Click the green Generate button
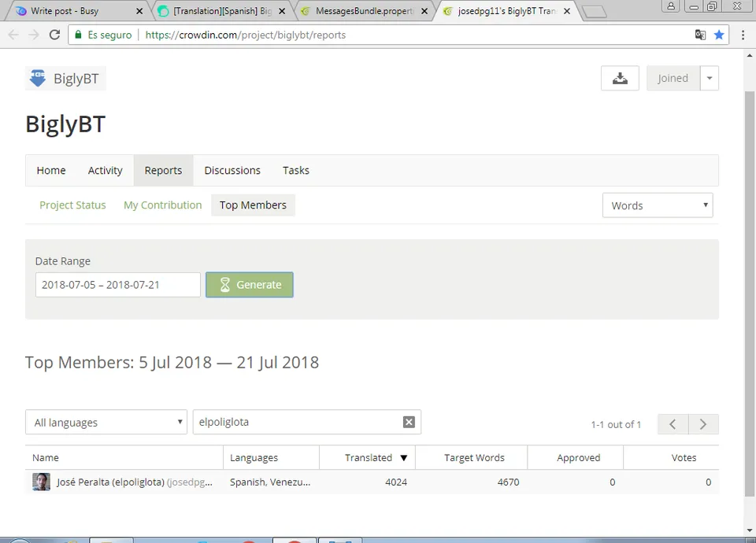Image resolution: width=756 pixels, height=543 pixels. tap(250, 285)
